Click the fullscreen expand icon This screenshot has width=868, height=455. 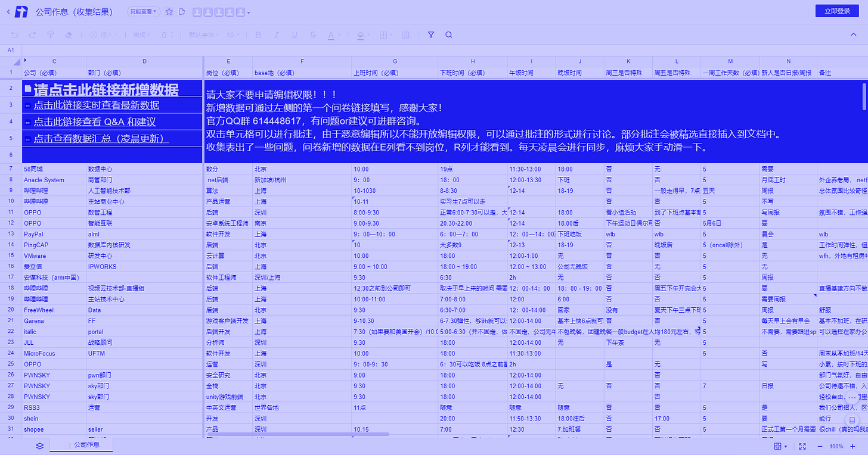(802, 446)
